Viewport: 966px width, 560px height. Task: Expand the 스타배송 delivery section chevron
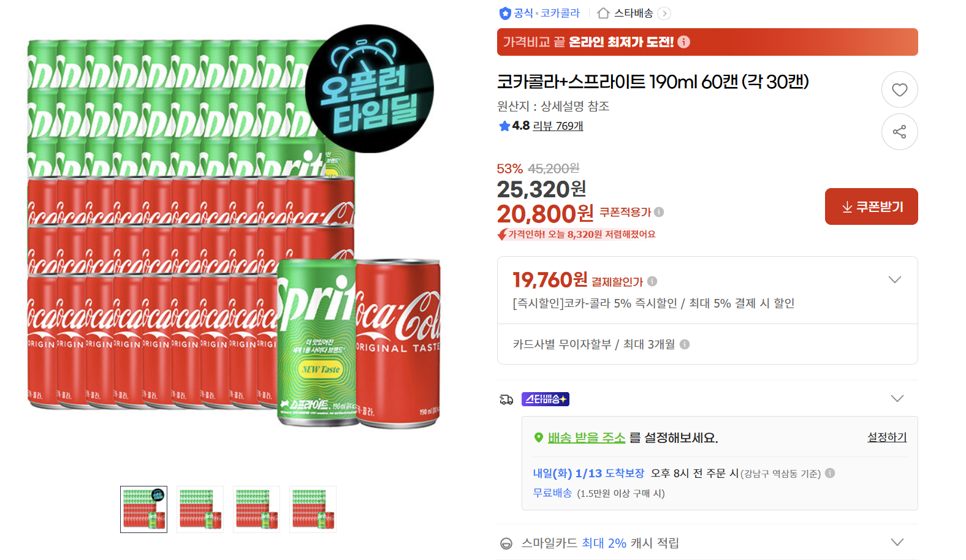[x=897, y=398]
